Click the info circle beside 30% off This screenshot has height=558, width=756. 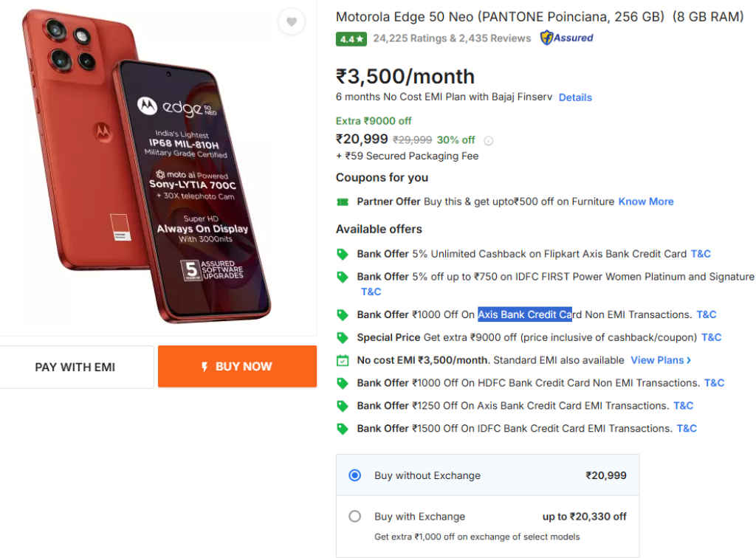point(488,139)
